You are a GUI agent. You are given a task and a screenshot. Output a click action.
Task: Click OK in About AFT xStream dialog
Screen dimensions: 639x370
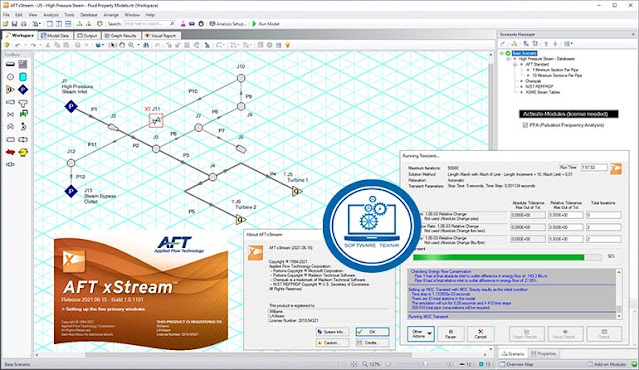372,332
